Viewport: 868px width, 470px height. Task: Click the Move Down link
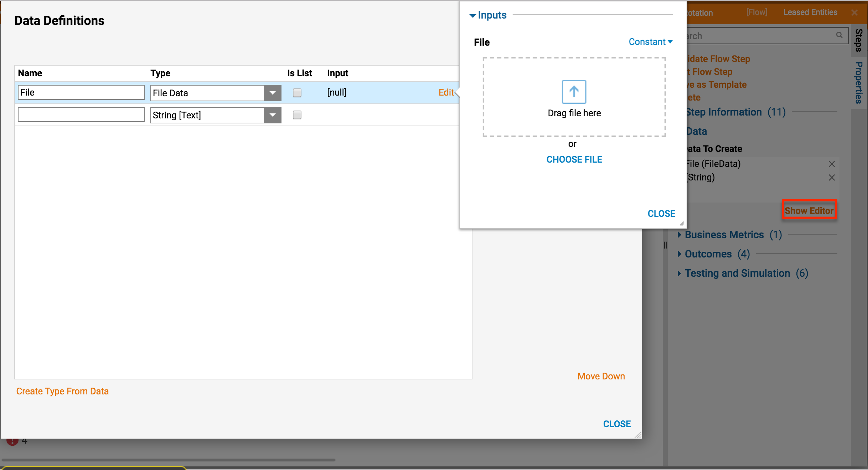[x=601, y=376]
